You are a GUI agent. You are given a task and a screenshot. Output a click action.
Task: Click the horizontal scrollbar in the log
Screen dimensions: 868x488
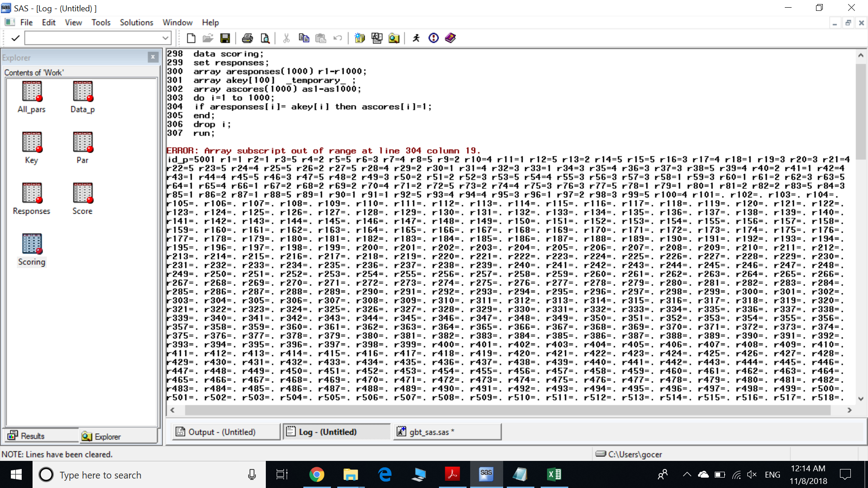pyautogui.click(x=506, y=410)
